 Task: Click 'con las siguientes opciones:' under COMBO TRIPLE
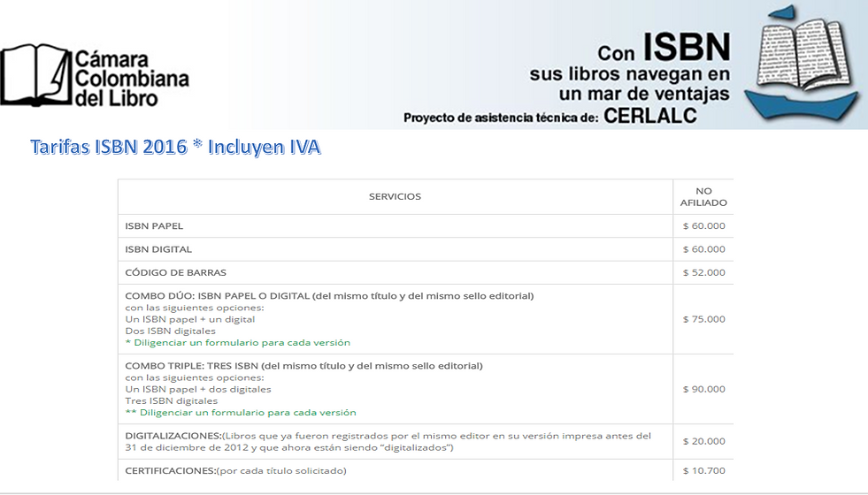click(x=195, y=377)
